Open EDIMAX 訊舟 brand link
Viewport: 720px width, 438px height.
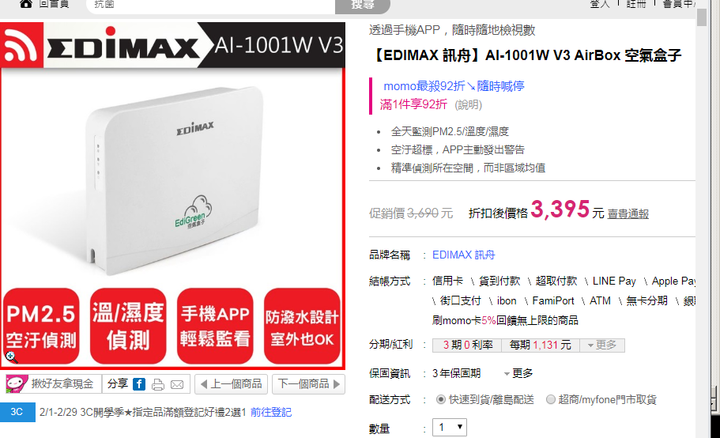[x=464, y=255]
